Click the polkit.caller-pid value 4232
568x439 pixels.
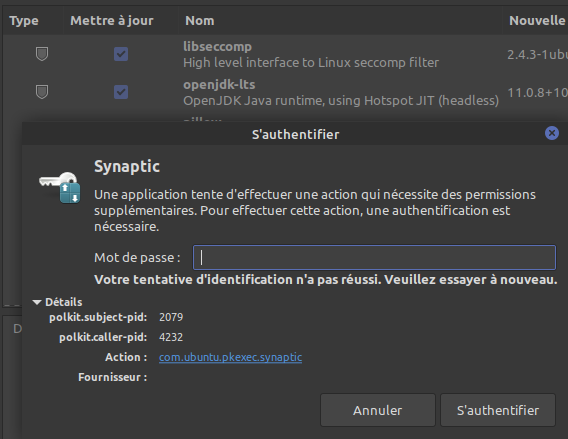pos(171,337)
